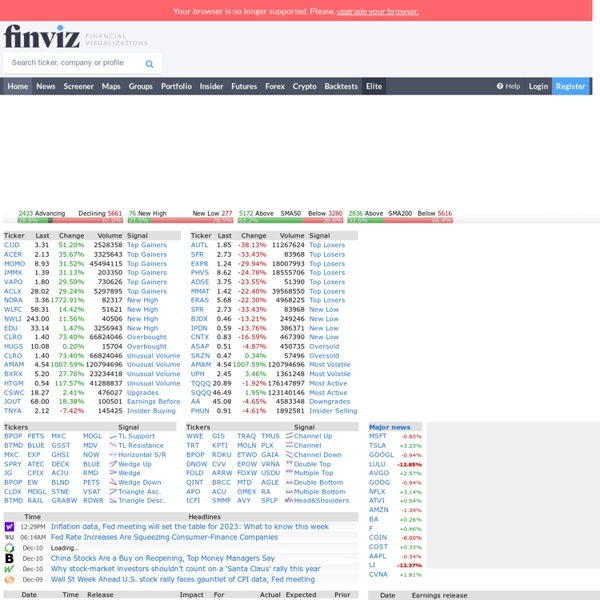The width and height of the screenshot is (600, 600).
Task: Open the Screener menu item
Action: coord(78,86)
